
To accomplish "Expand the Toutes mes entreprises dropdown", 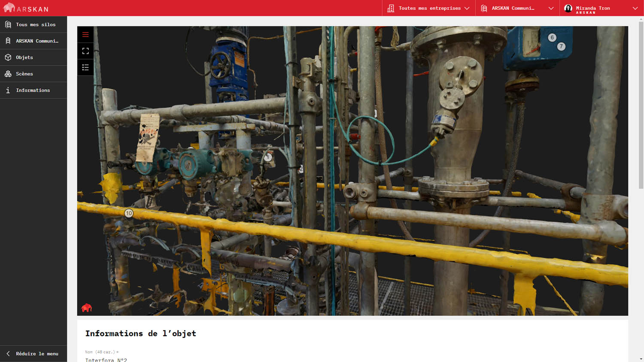I will [x=468, y=8].
